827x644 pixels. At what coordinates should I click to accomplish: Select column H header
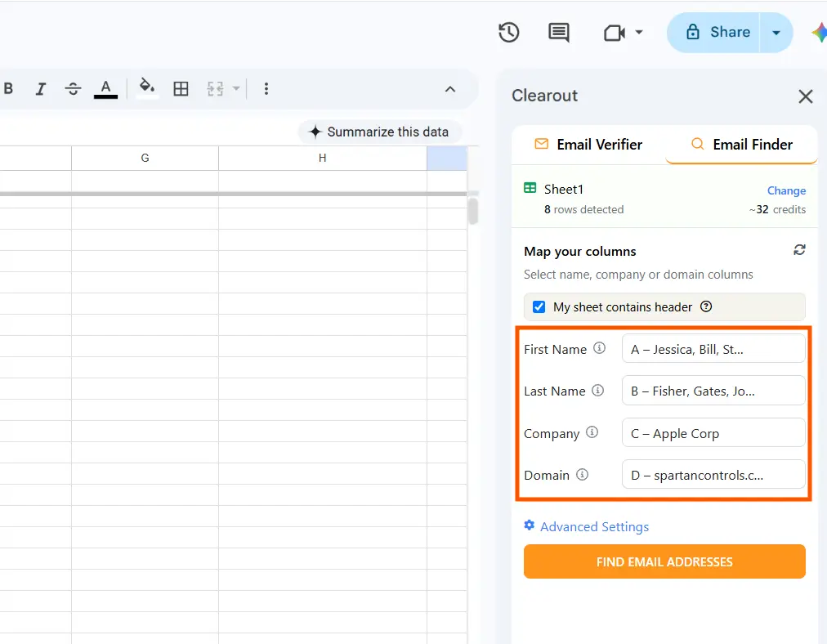pyautogui.click(x=323, y=158)
